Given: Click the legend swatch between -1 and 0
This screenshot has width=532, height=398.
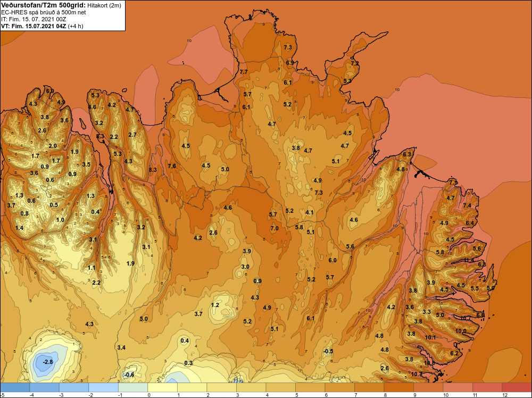Looking at the screenshot, I should point(133,387).
